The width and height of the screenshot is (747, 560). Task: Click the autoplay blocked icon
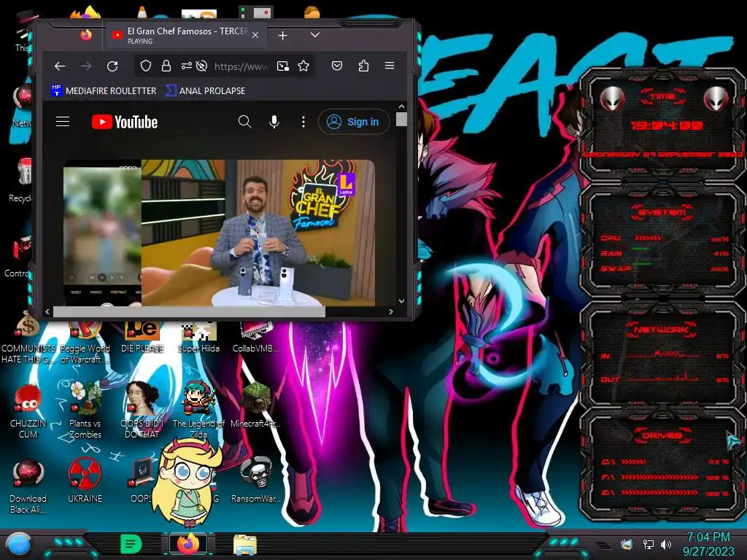tap(201, 66)
